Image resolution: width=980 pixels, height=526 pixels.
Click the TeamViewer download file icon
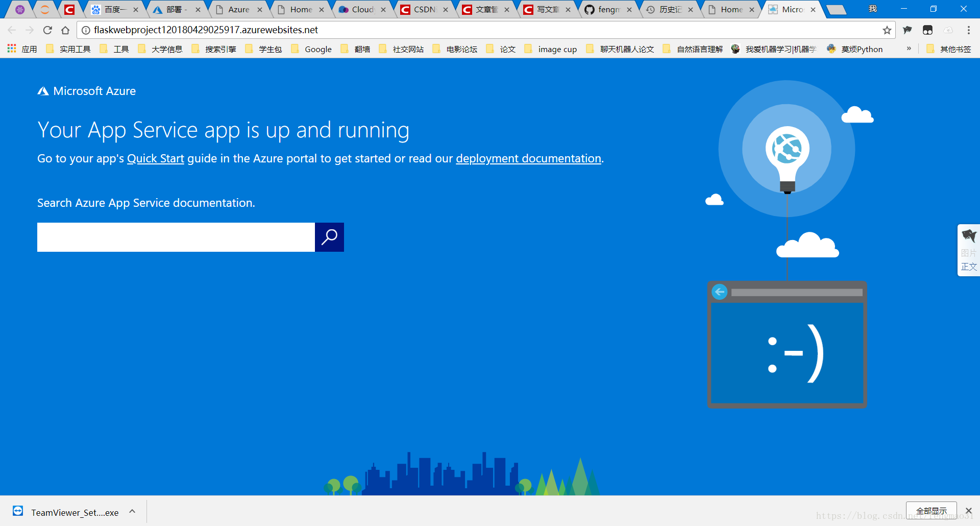pos(18,511)
